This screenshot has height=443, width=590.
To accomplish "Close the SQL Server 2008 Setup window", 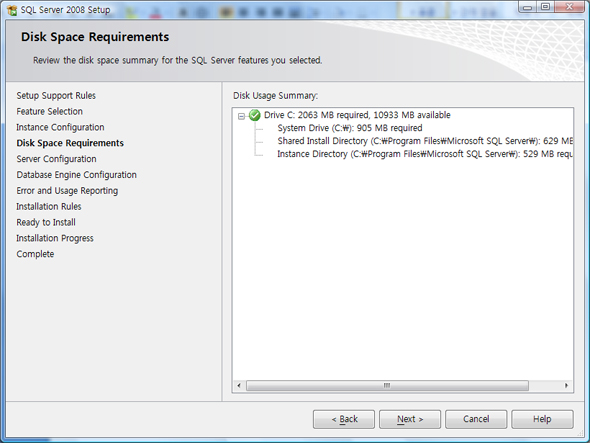I will point(569,7).
